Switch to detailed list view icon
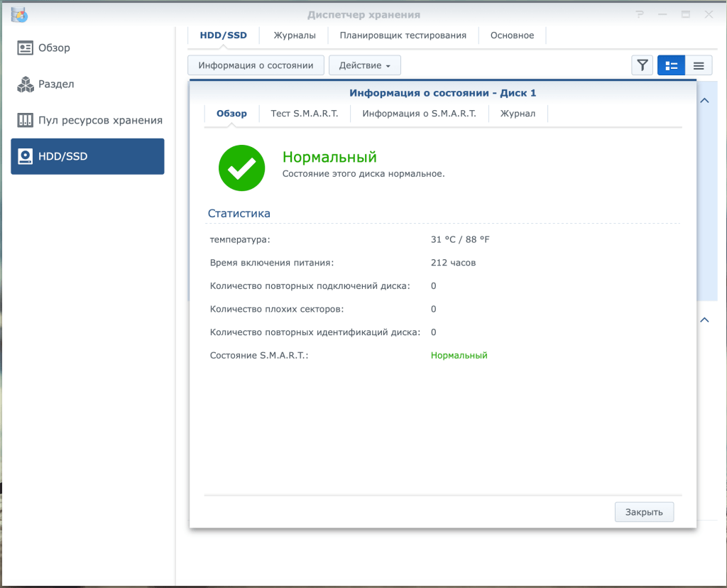 click(x=671, y=65)
